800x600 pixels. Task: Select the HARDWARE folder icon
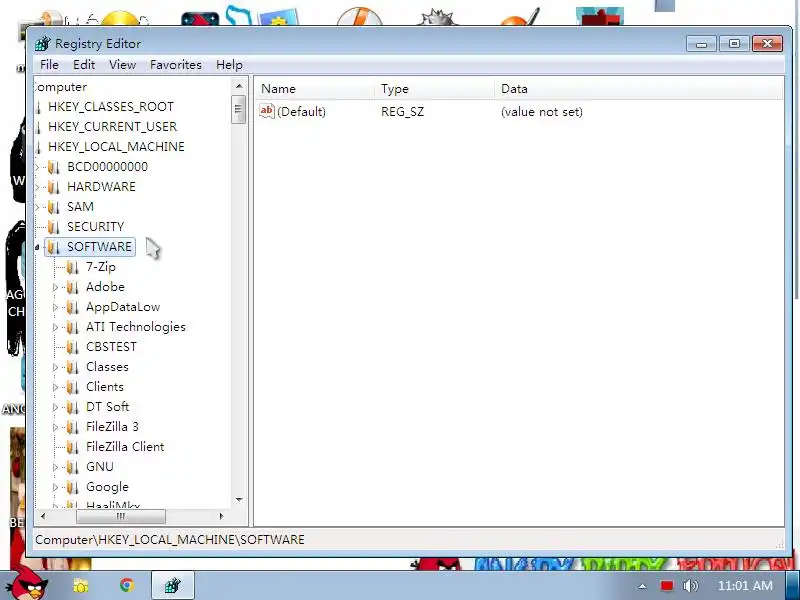pos(54,187)
